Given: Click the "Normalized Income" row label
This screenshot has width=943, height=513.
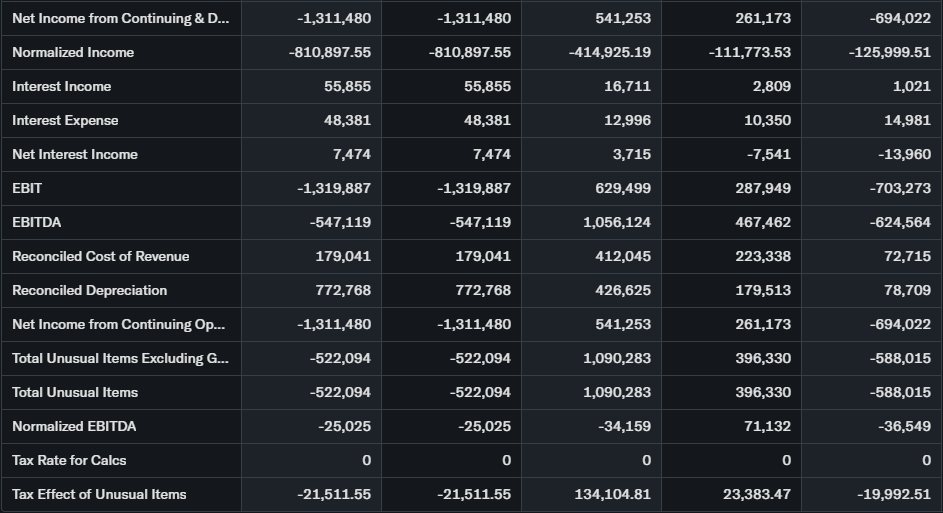Looking at the screenshot, I should coord(73,52).
